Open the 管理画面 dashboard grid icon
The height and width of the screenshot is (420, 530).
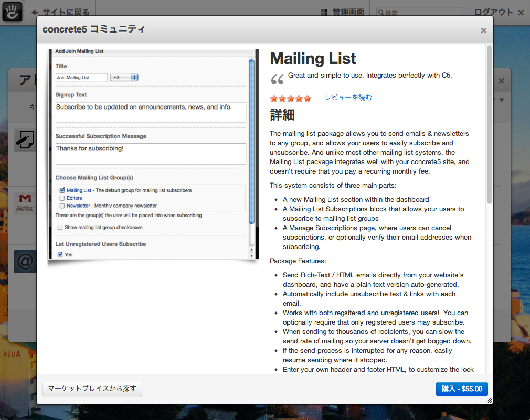point(324,12)
